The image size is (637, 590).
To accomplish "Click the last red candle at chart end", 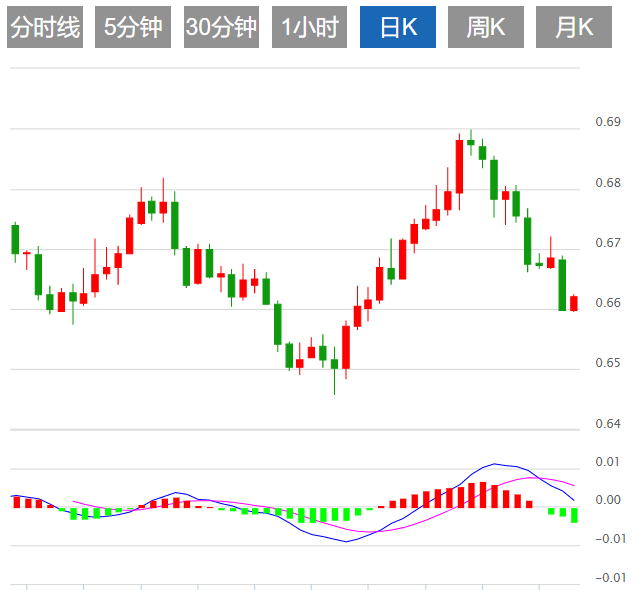I will (574, 304).
